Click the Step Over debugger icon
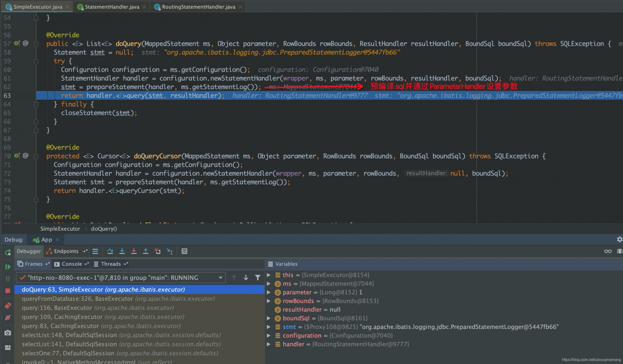623x364 pixels. (110, 251)
